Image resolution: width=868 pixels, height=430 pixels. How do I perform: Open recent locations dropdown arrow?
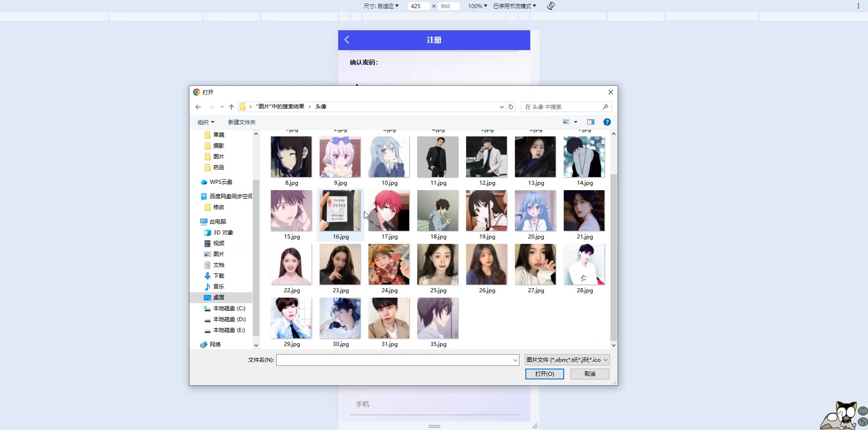(222, 107)
